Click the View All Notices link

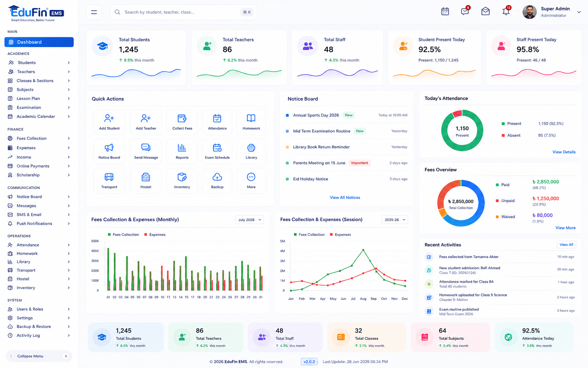pos(345,198)
